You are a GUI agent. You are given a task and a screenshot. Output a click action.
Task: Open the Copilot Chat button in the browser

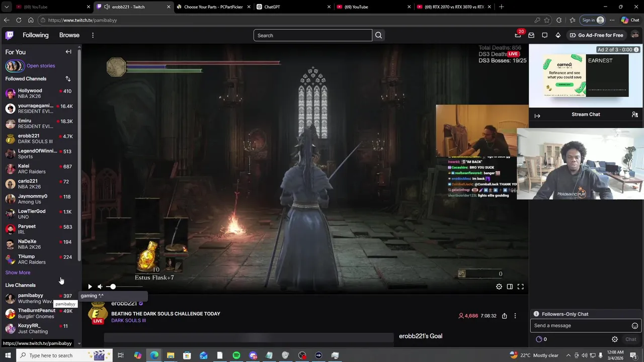630,20
